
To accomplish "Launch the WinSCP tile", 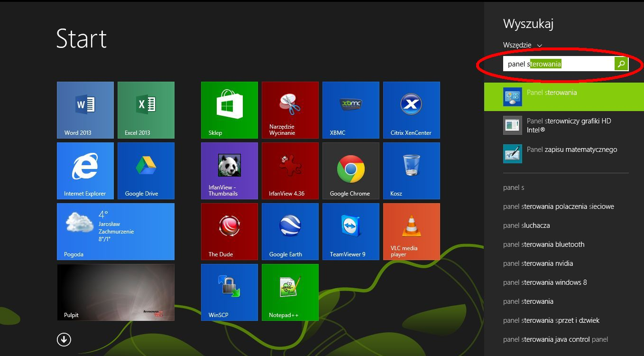I will (x=230, y=292).
